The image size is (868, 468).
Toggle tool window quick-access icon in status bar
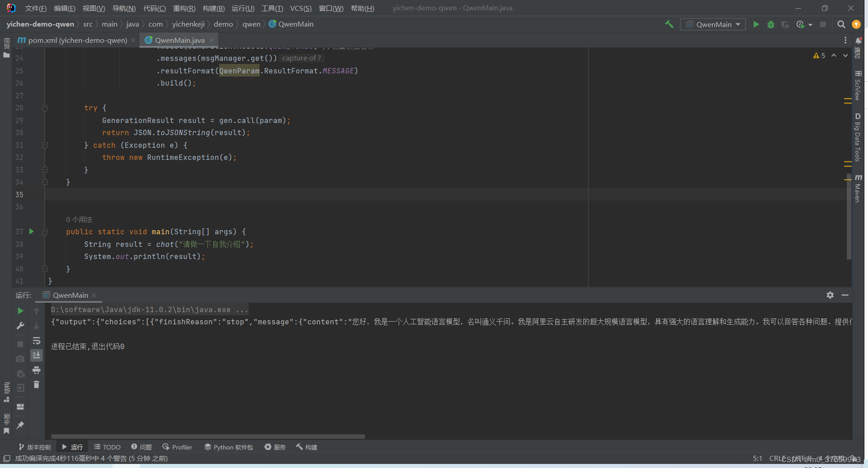tap(6, 459)
